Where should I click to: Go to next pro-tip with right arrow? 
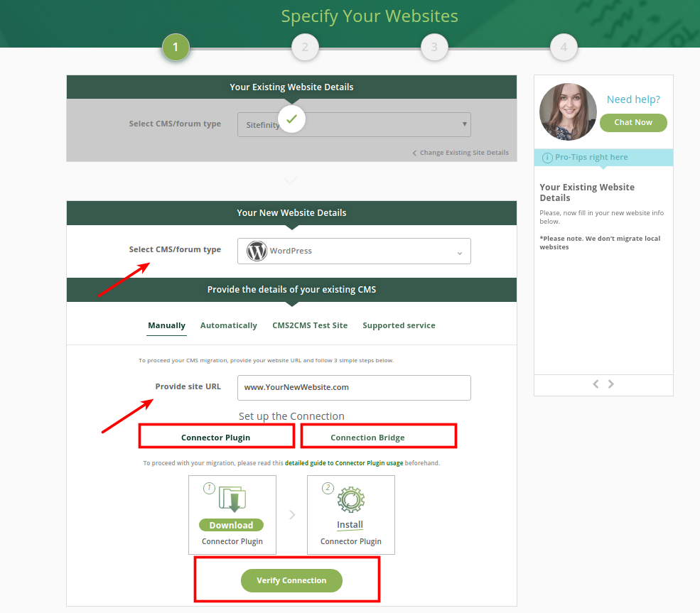tap(610, 384)
